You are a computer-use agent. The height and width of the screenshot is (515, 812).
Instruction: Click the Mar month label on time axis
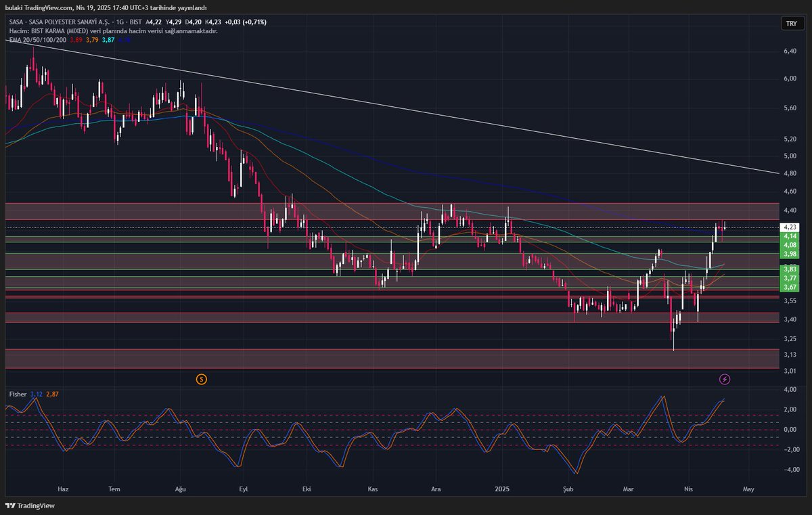pos(629,488)
